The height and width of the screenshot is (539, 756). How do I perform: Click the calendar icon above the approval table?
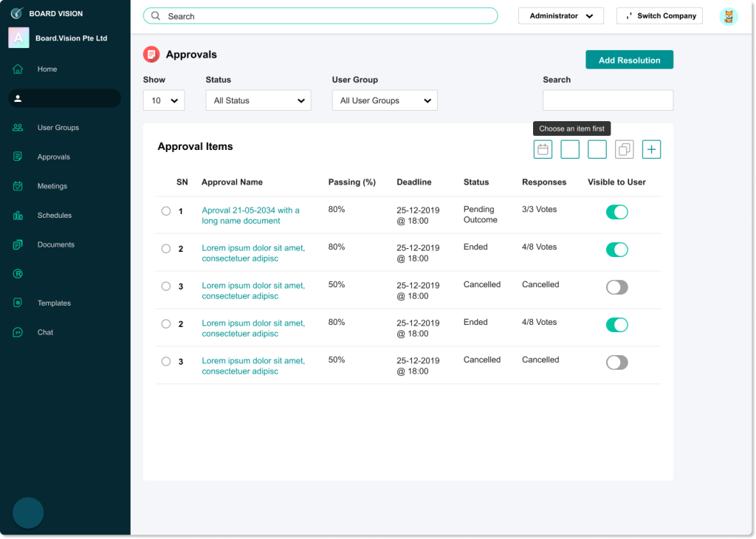[x=543, y=150]
